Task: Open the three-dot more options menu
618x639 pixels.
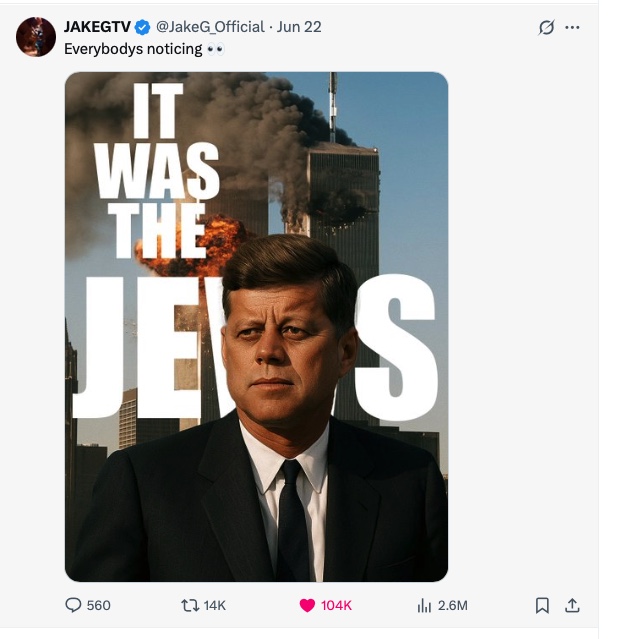Action: (573, 28)
